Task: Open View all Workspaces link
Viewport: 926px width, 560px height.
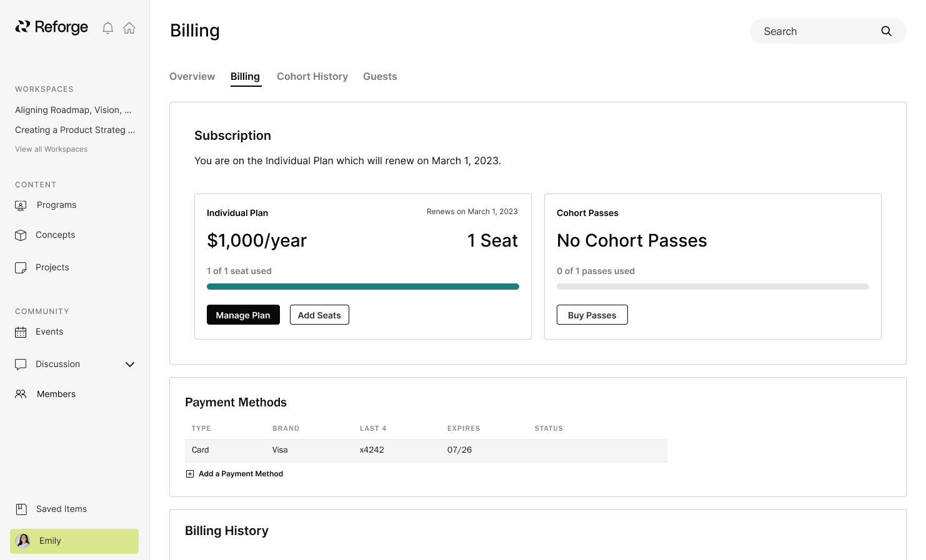Action: (x=51, y=149)
